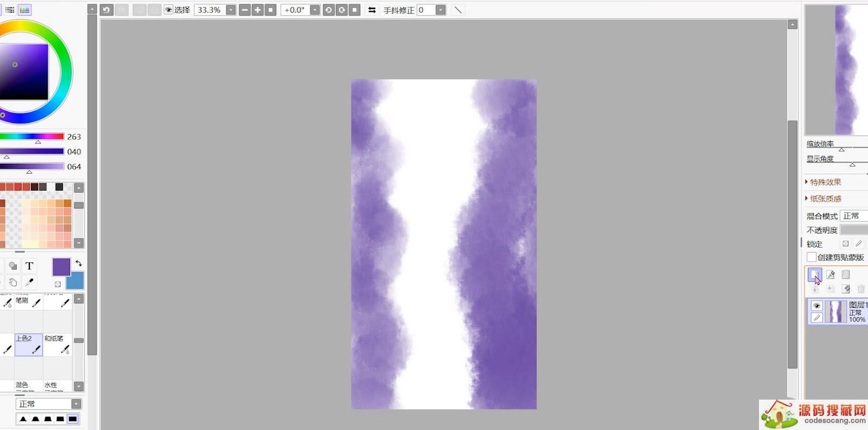
Task: Click the 图层1 layer thumbnail
Action: 835,312
